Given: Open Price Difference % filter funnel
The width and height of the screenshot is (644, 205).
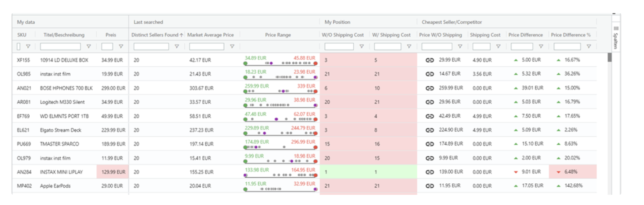Looking at the screenshot, I should pos(589,47).
